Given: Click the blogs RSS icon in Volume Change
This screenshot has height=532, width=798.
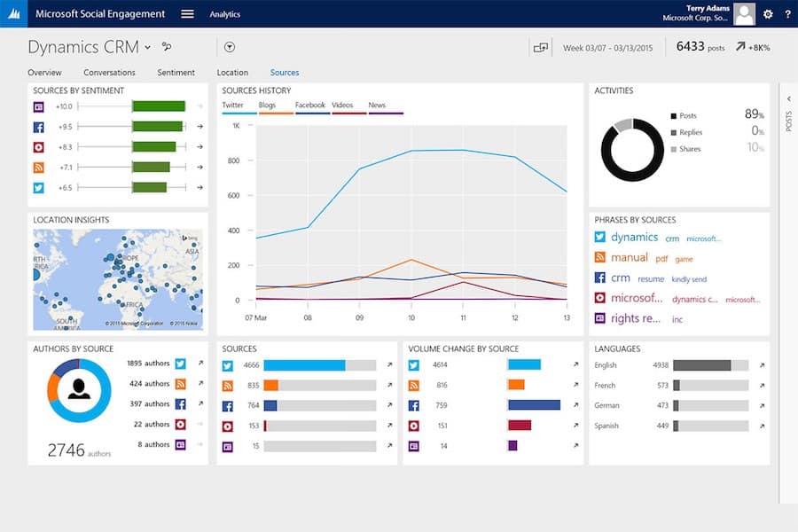Looking at the screenshot, I should [413, 386].
